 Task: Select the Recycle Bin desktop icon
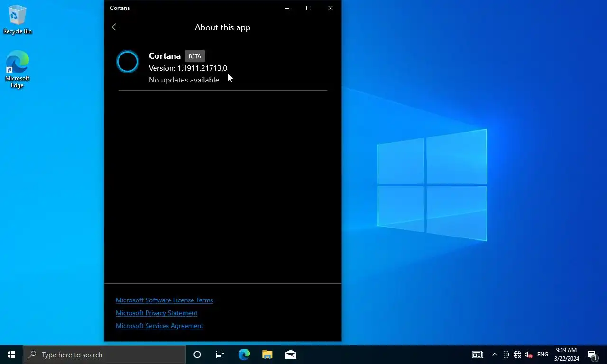click(18, 20)
